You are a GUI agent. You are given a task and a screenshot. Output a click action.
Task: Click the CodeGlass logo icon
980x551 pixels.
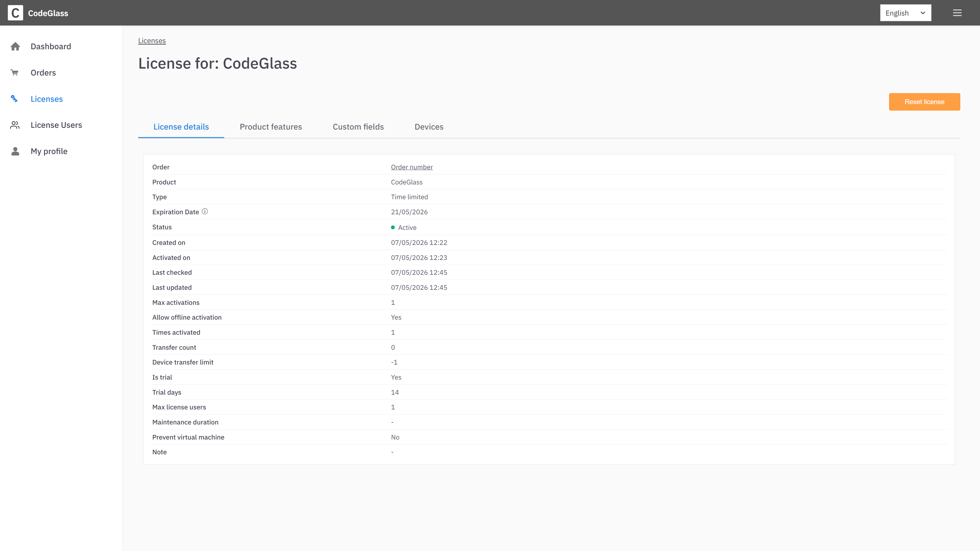(x=15, y=13)
